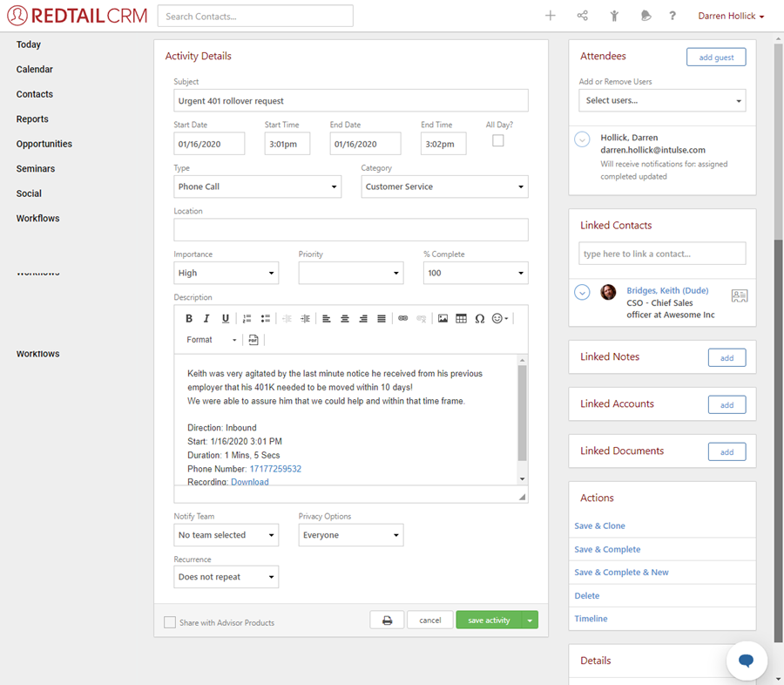Viewport: 784px width, 685px height.
Task: Click the insert link icon
Action: 403,319
